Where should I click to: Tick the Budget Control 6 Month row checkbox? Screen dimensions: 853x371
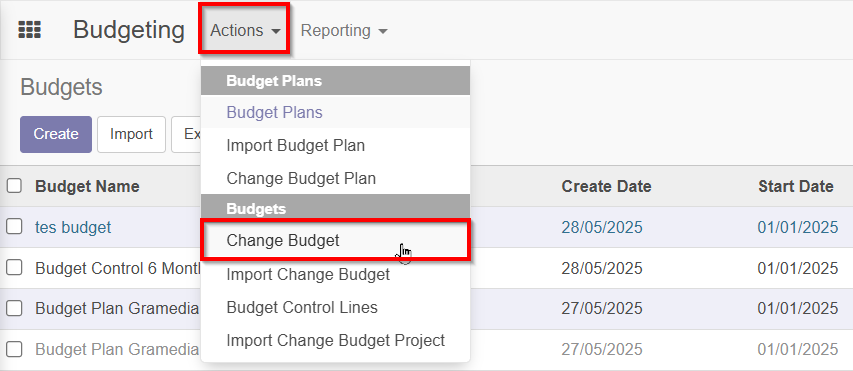click(14, 267)
